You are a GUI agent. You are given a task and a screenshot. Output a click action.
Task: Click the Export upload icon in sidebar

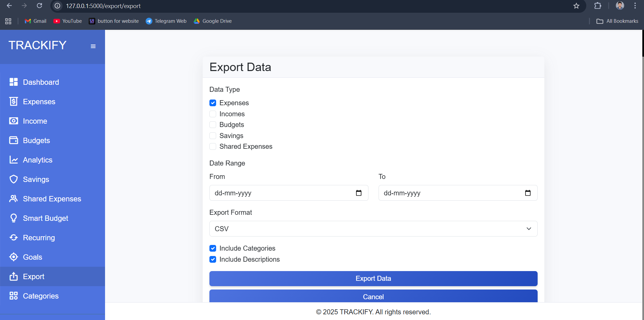13,276
